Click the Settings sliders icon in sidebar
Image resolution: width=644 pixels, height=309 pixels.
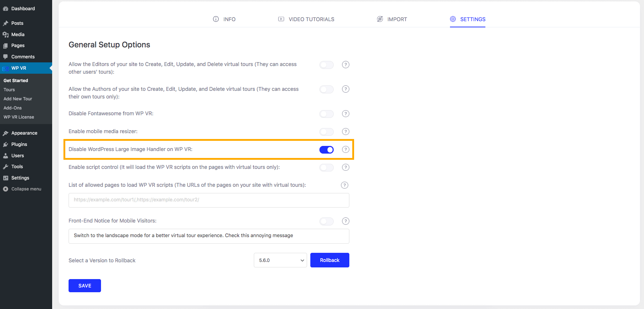coord(5,178)
